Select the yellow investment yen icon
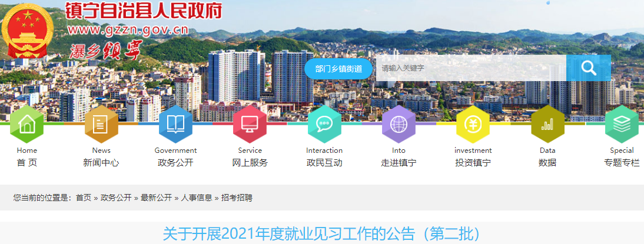The image size is (644, 244). (473, 124)
